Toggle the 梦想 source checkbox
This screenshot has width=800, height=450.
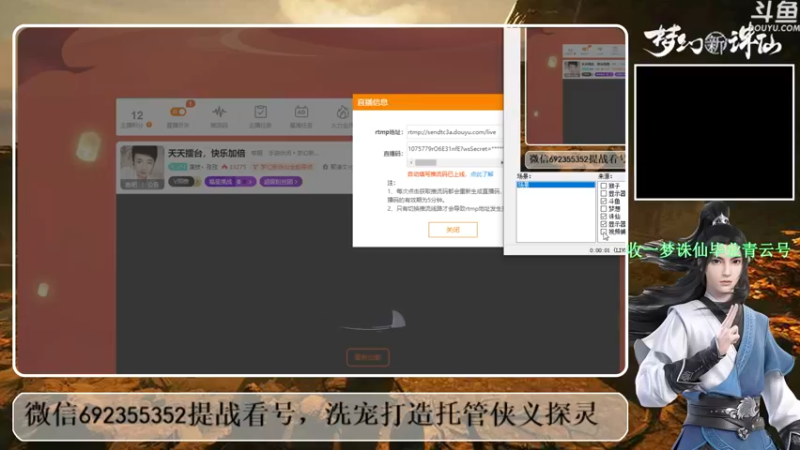[x=604, y=209]
